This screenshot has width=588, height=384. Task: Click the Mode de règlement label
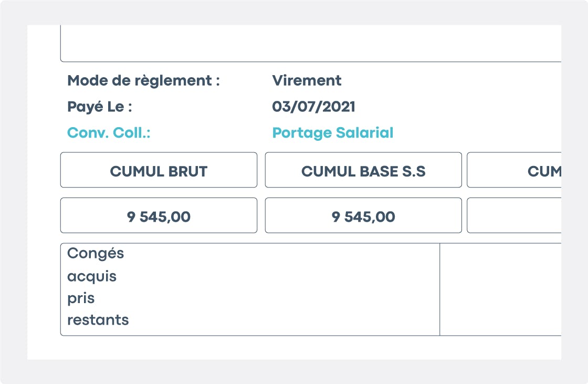click(x=143, y=81)
